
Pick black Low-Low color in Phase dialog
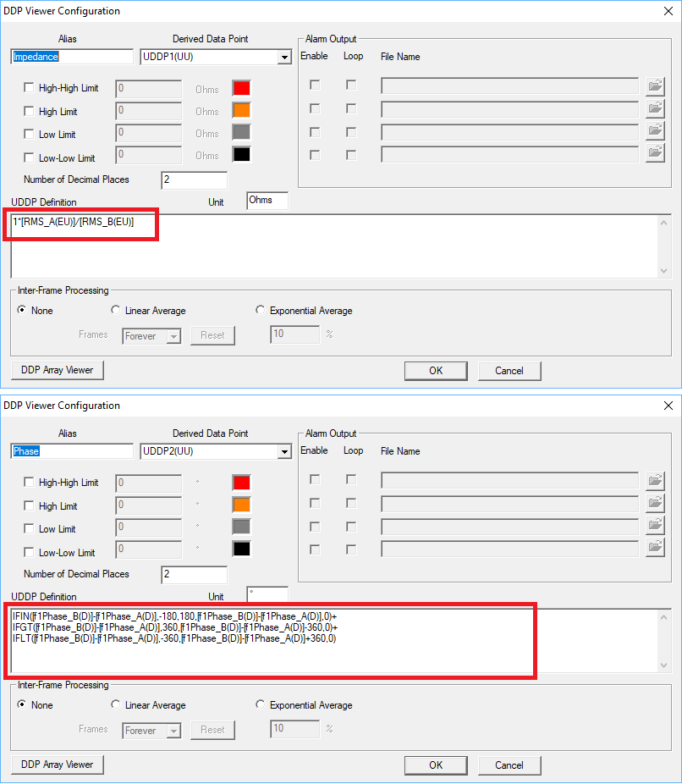(x=241, y=549)
